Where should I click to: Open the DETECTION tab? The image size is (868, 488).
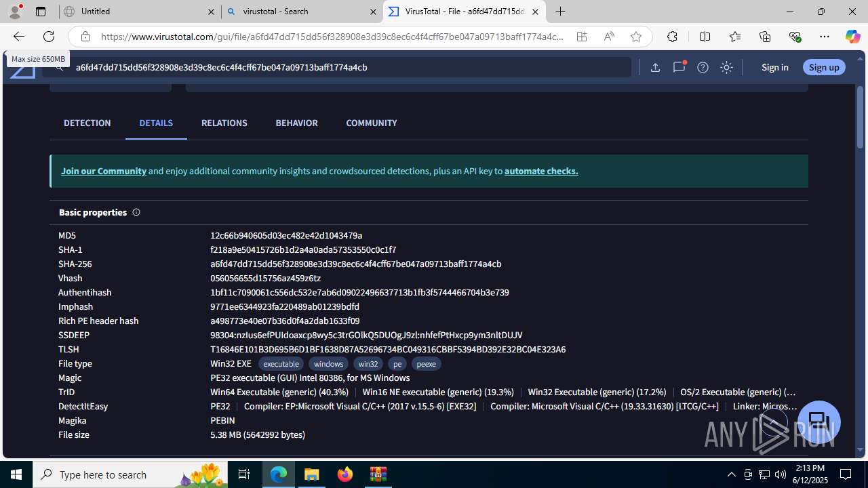coord(87,123)
